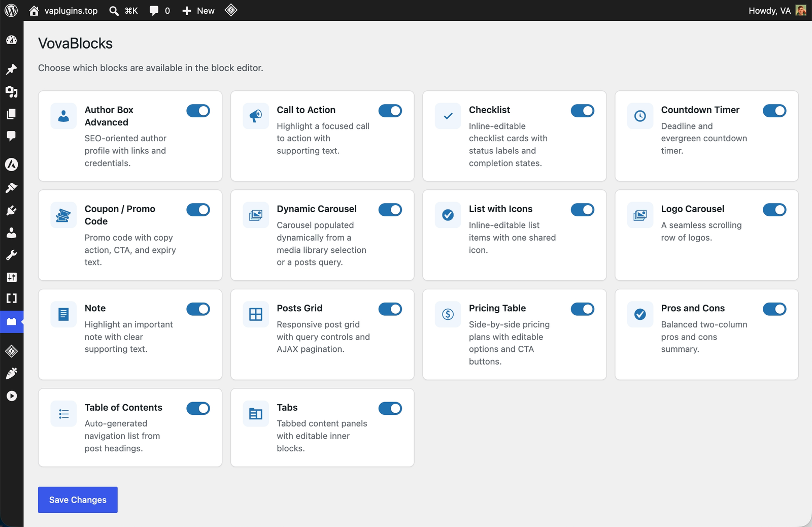Click the Posts Grid block icon
This screenshot has width=812, height=527.
[256, 314]
